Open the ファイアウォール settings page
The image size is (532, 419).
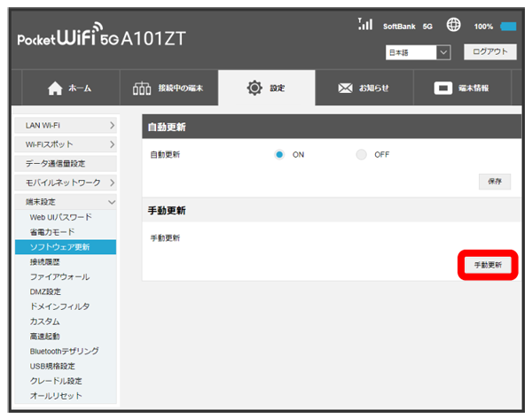(x=59, y=276)
